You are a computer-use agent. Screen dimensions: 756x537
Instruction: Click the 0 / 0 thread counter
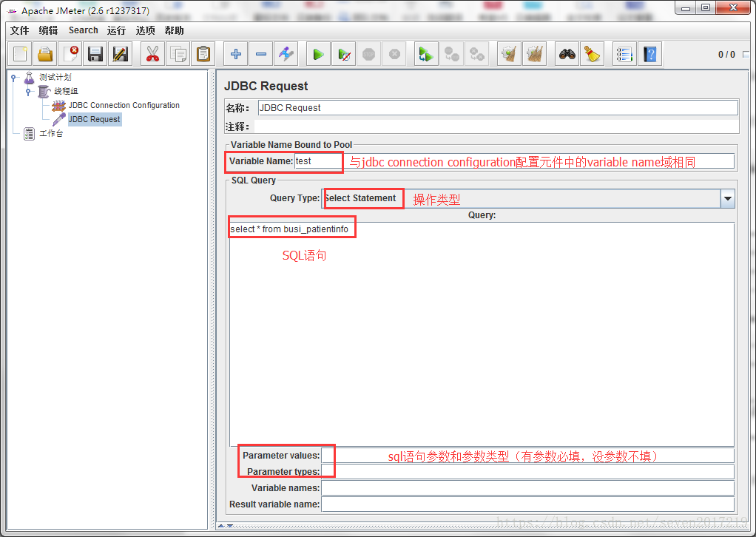point(726,55)
